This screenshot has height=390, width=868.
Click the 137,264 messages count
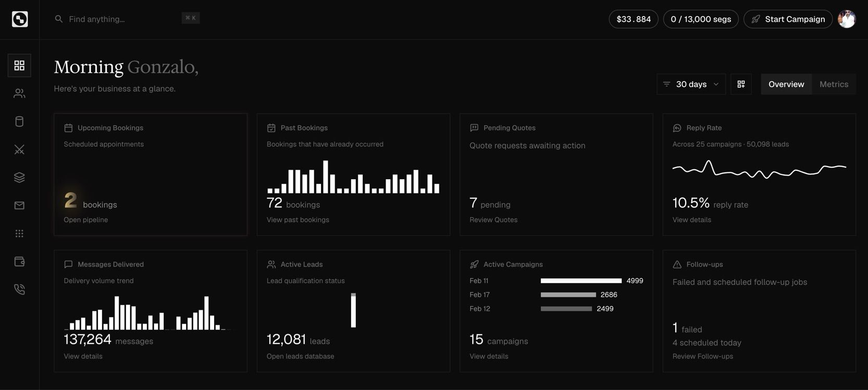[108, 340]
